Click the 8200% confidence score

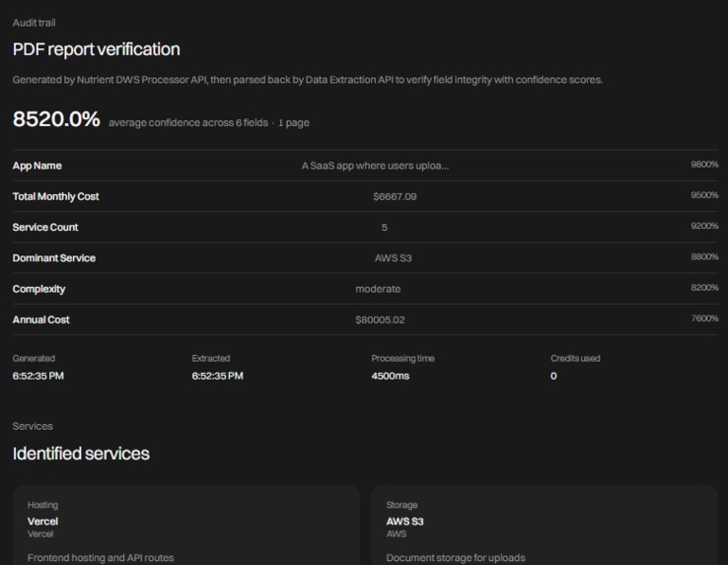coord(704,287)
